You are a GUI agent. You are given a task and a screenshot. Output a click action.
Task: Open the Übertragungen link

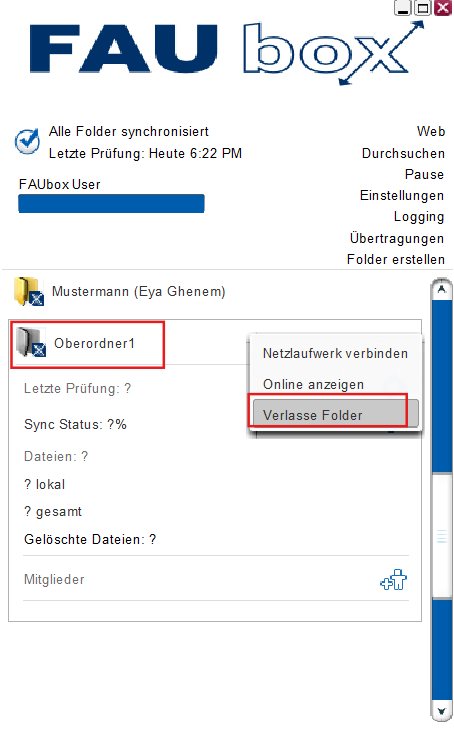click(397, 238)
